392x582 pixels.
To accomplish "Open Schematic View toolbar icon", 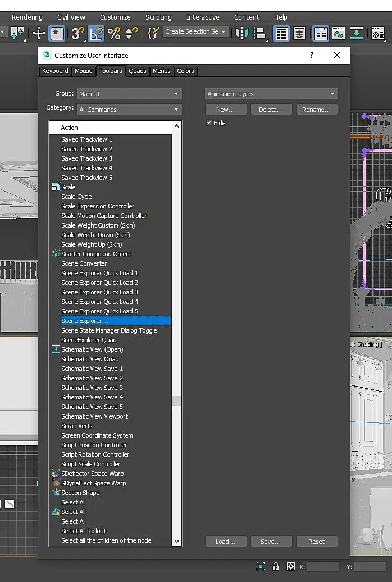I will [357, 33].
